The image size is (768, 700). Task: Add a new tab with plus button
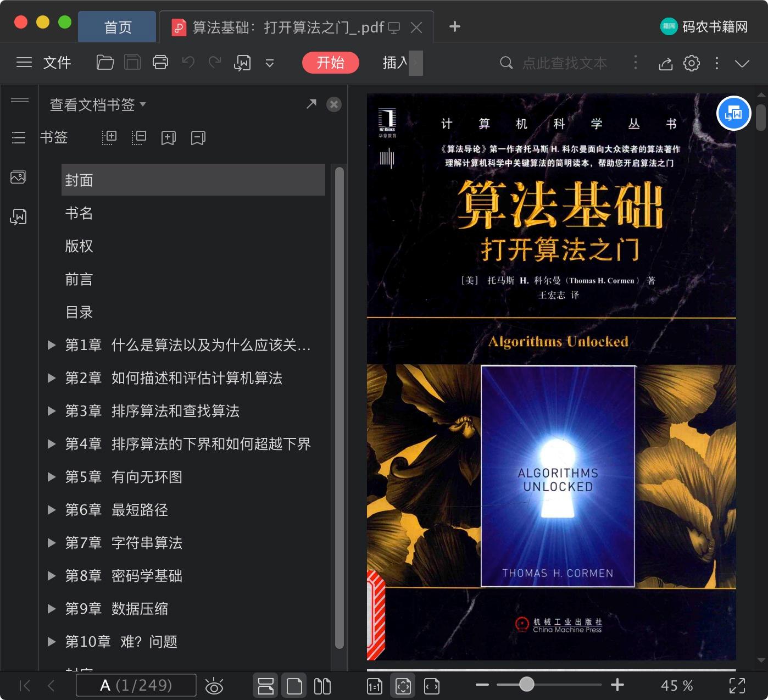click(x=455, y=26)
